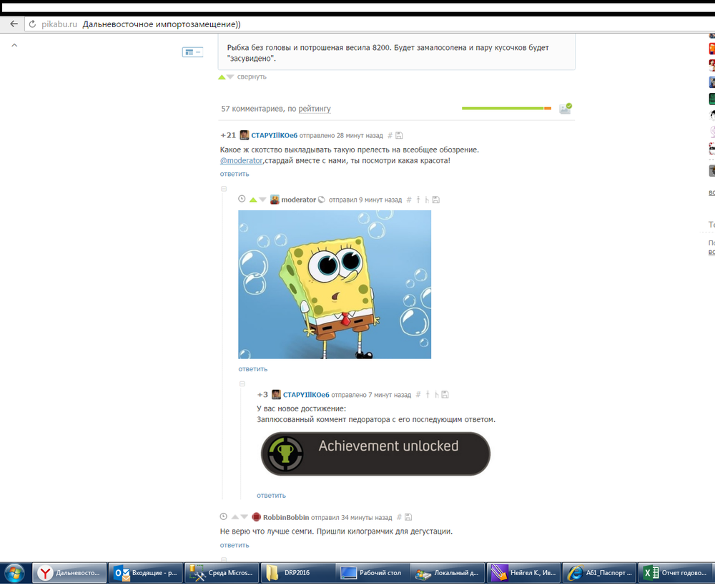Open RobbinBobbin's avatar

(256, 517)
